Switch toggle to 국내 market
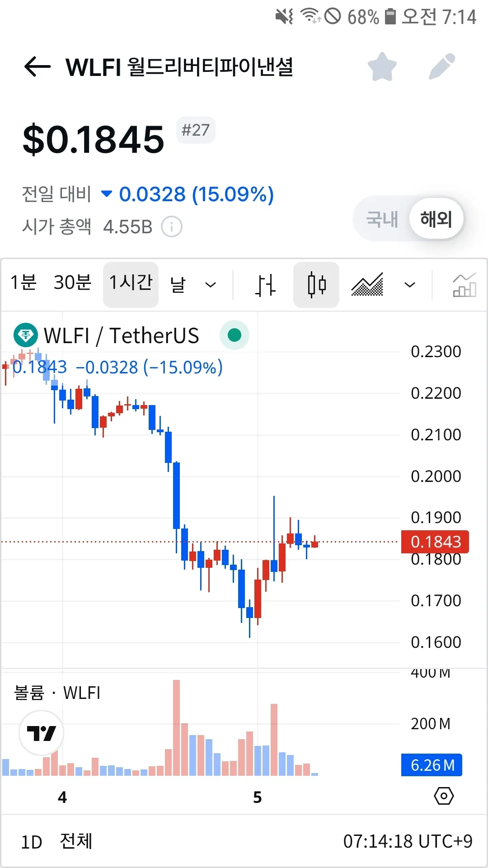 click(382, 219)
